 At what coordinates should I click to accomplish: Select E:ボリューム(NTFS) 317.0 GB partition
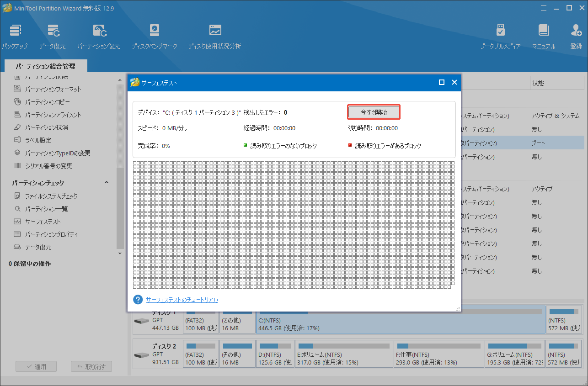click(343, 353)
